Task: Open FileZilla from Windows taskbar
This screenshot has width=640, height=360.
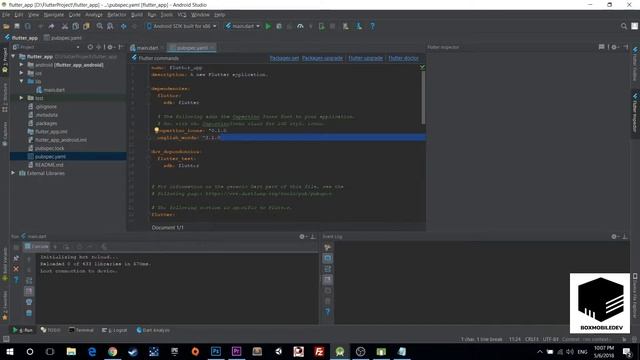Action: coord(319,351)
